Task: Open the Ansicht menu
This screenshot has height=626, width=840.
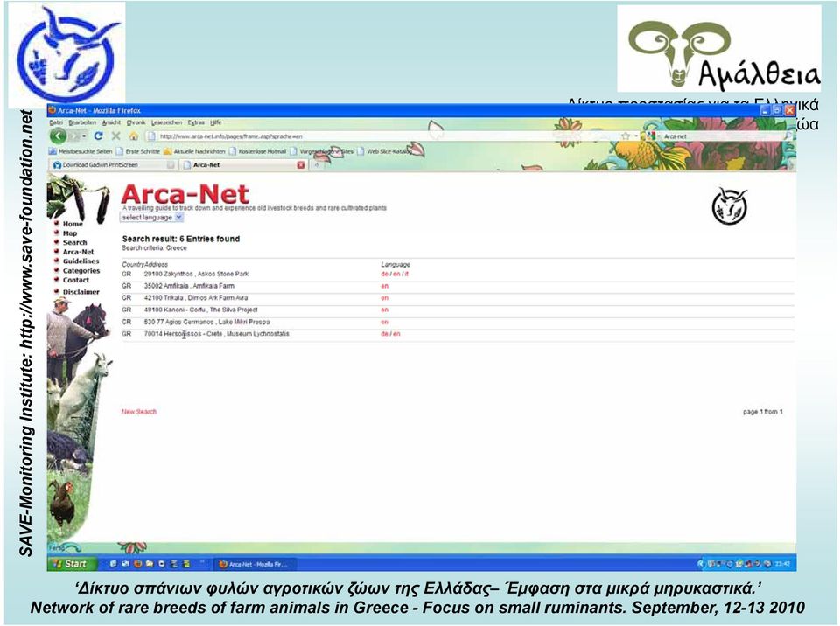Action: click(111, 122)
